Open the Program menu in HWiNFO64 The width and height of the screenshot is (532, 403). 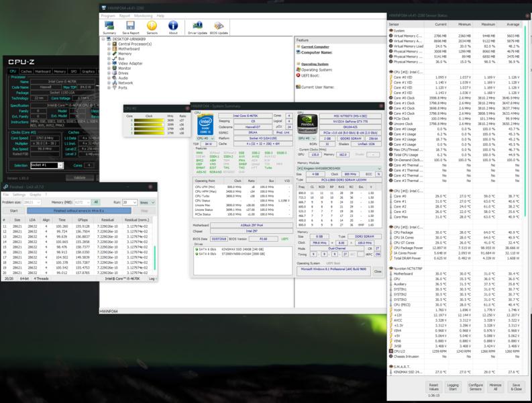(108, 15)
